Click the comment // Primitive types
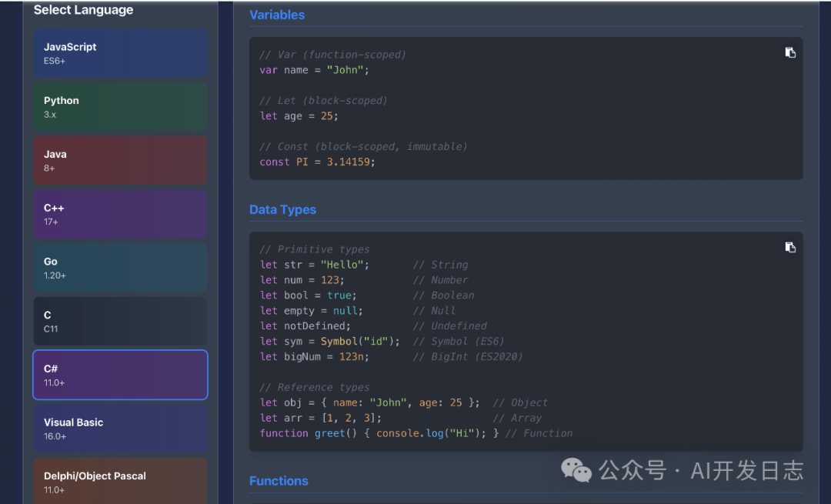This screenshot has width=831, height=504. tap(314, 249)
